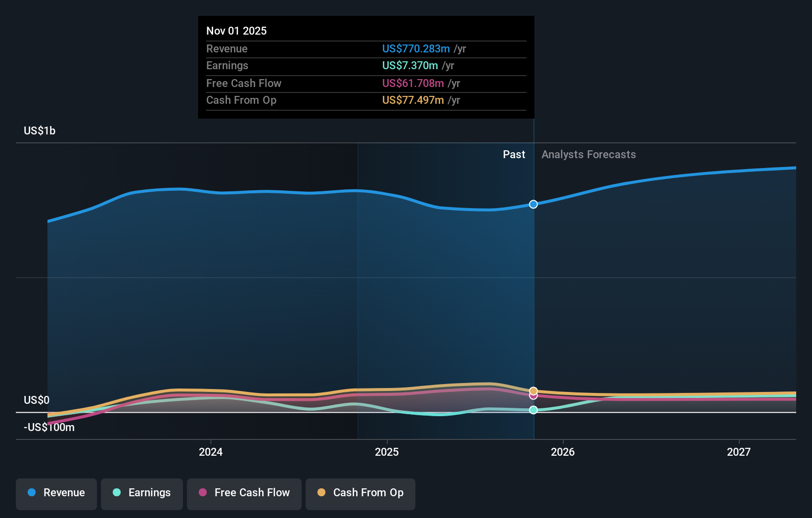Screen dimensions: 812x518
Task: Toggle off the Free Cash Flow series
Action: tap(244, 493)
